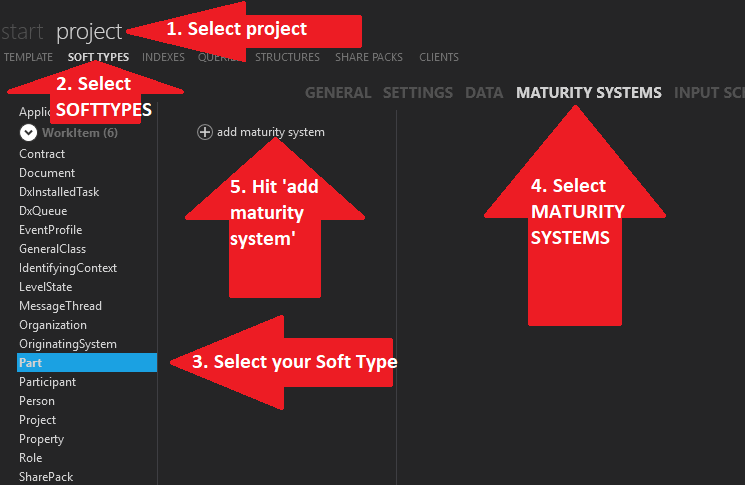The width and height of the screenshot is (745, 485).
Task: Select Part soft type in list
Action: tap(30, 363)
